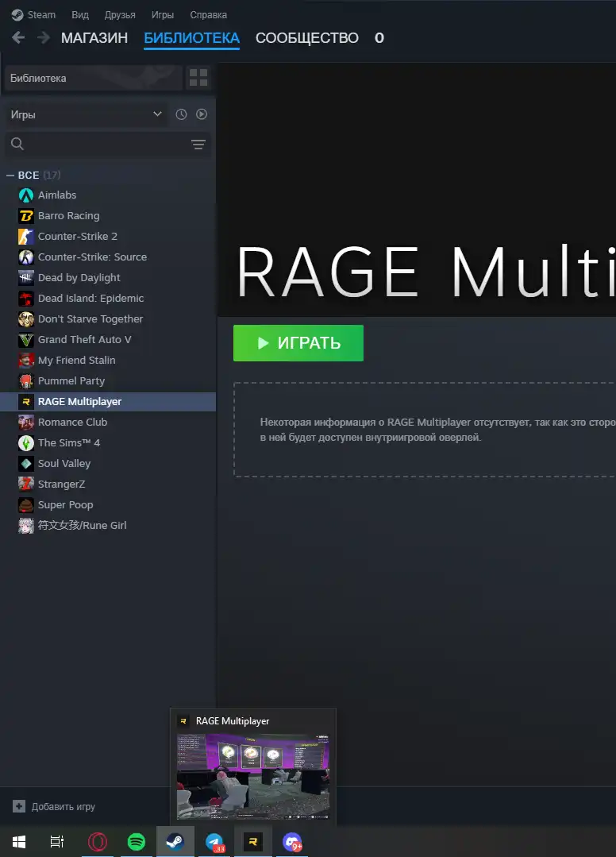Viewport: 616px width, 857px height.
Task: Click the Pummel Party game icon
Action: tap(25, 381)
